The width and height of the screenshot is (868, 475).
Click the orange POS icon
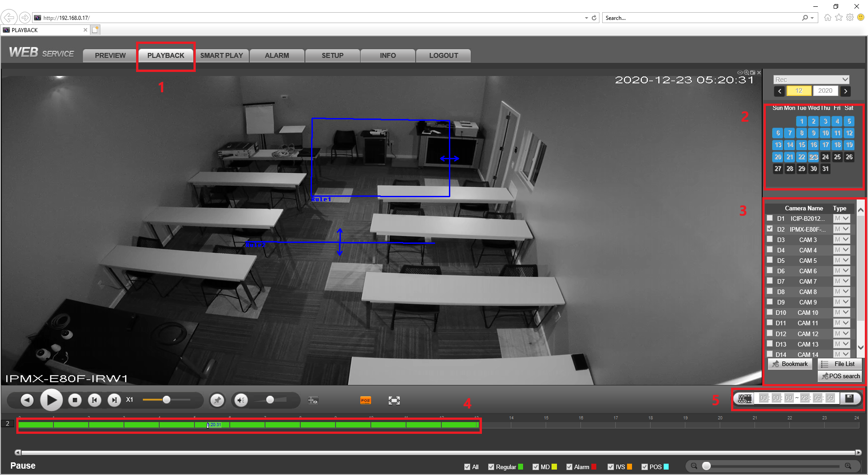point(365,400)
